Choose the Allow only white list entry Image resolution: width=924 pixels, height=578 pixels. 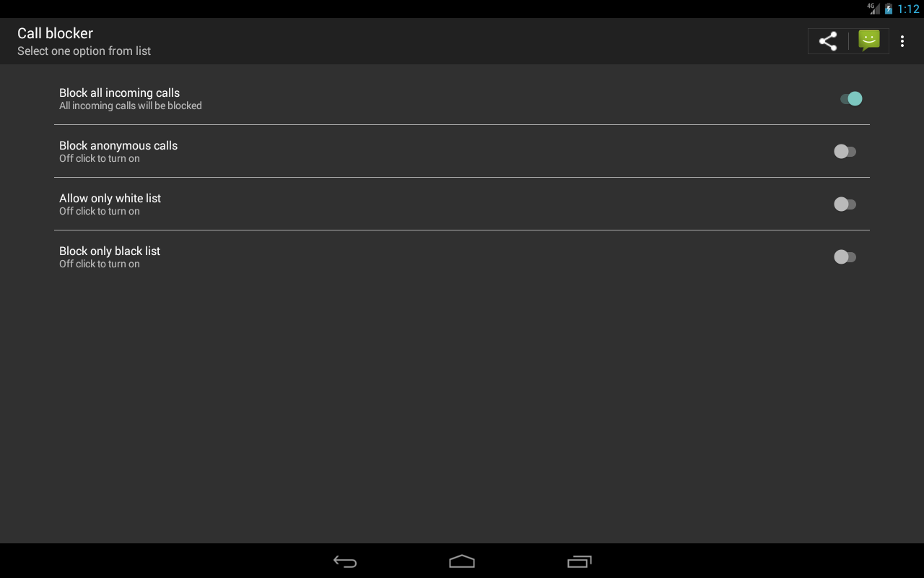(462, 204)
